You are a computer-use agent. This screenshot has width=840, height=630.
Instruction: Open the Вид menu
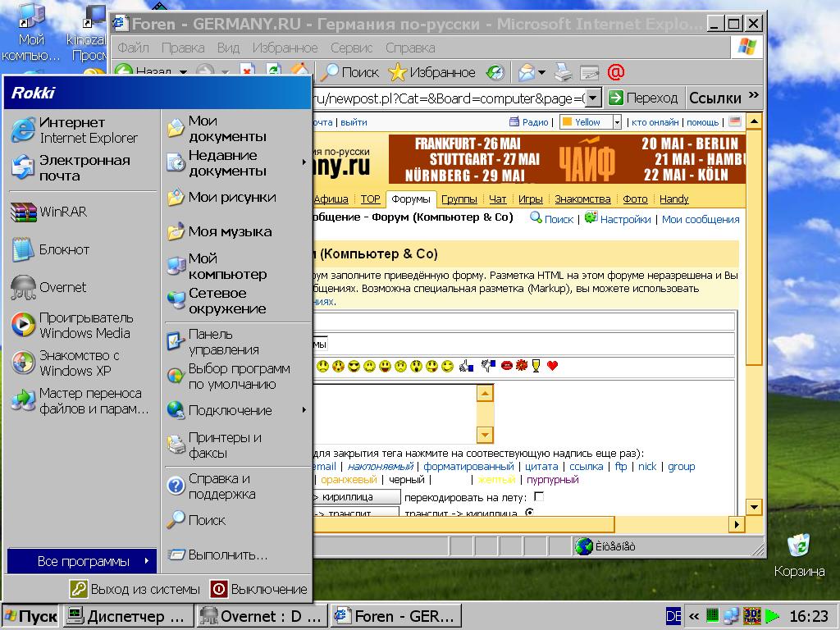228,48
